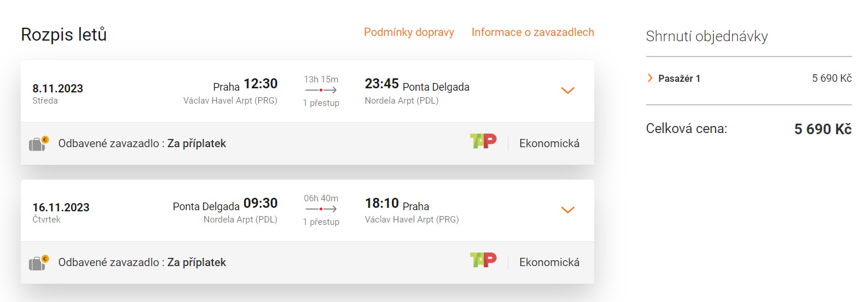
Task: Expand the 16.11.2023 flight details chevron
Action: tap(567, 210)
